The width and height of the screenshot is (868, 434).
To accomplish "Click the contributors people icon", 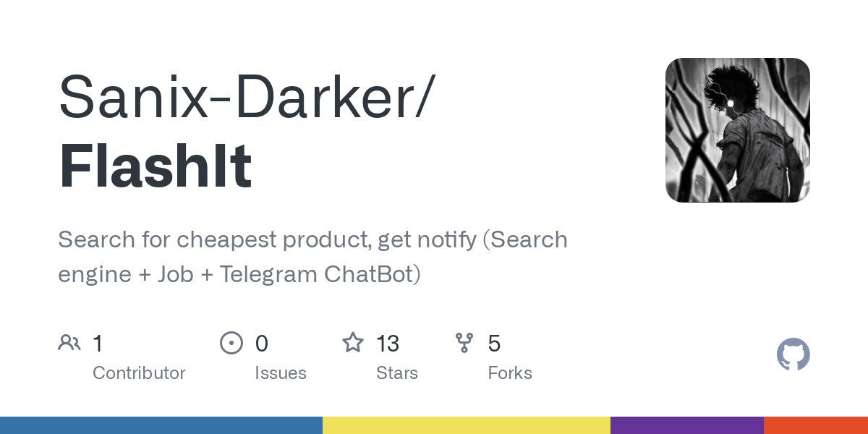I will click(x=69, y=343).
